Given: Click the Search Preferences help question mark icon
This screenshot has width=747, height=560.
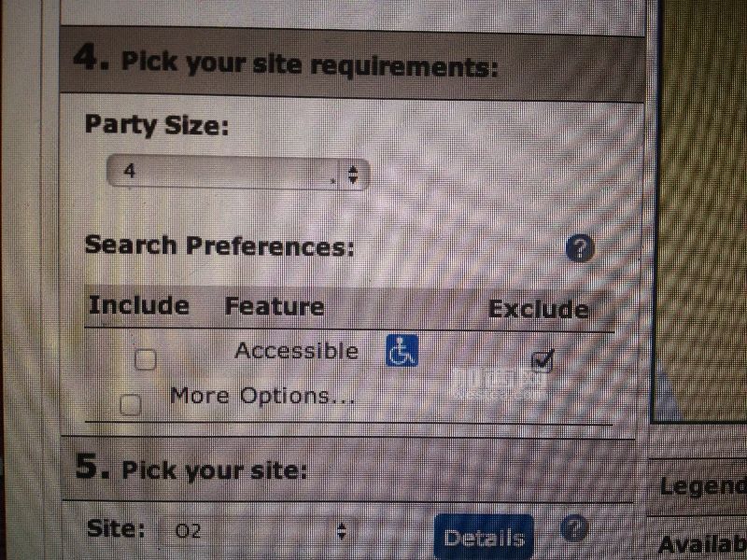Looking at the screenshot, I should click(580, 248).
